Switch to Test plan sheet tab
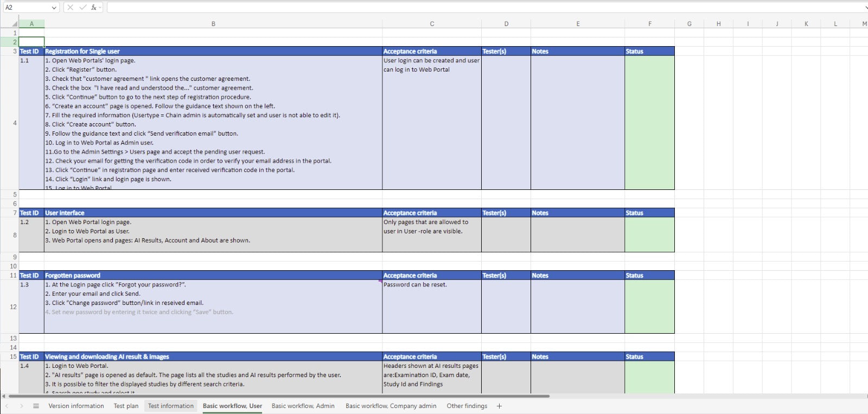 (126, 406)
